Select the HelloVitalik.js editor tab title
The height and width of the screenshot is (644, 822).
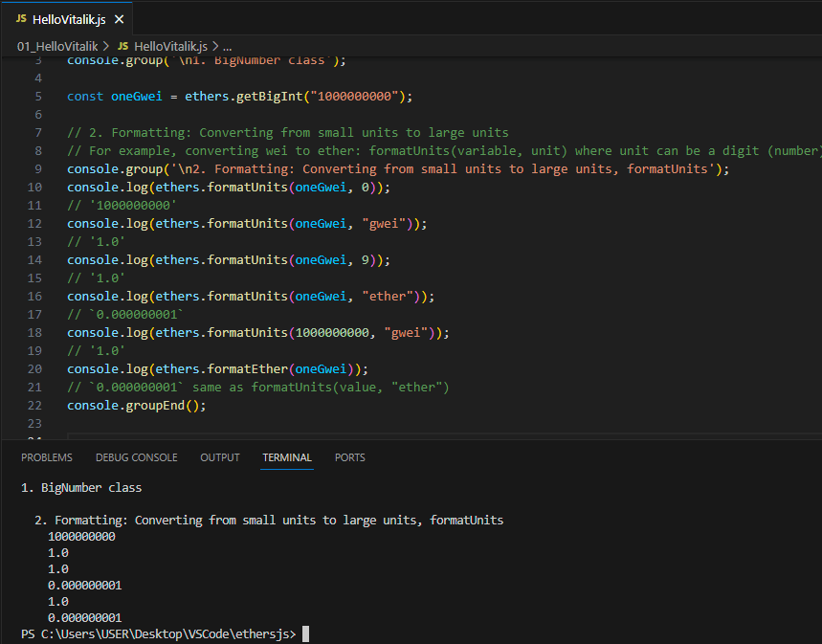tap(68, 20)
